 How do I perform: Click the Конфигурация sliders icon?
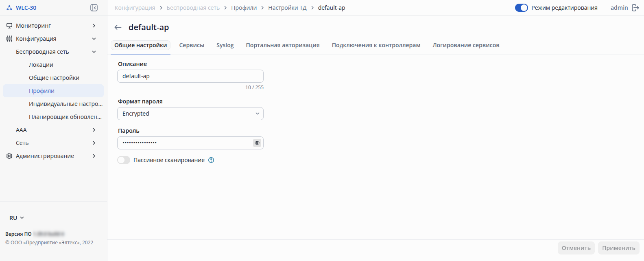pyautogui.click(x=9, y=39)
